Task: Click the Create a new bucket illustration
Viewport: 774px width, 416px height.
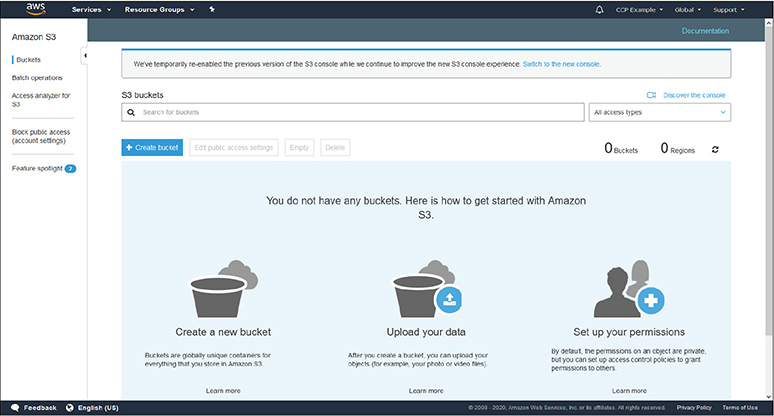Action: point(222,288)
